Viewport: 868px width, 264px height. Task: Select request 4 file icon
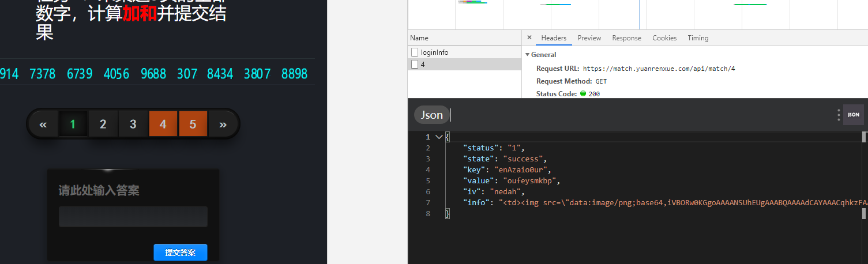pos(415,65)
